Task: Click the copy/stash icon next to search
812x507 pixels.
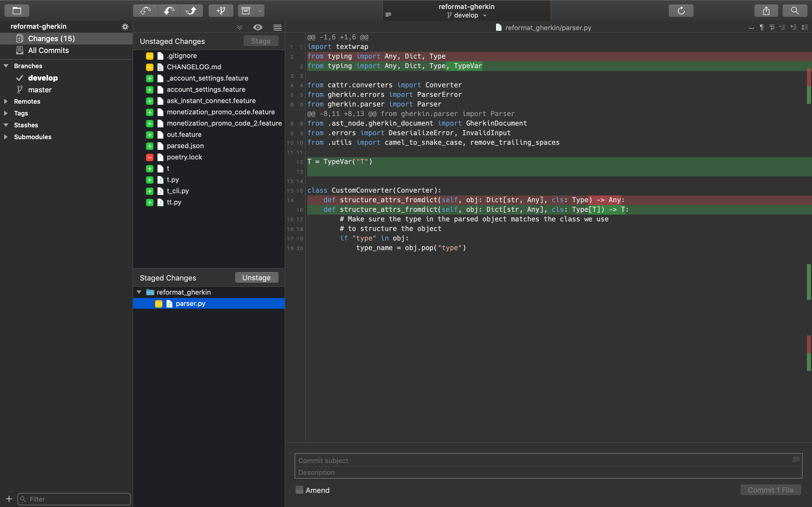Action: pyautogui.click(x=766, y=10)
